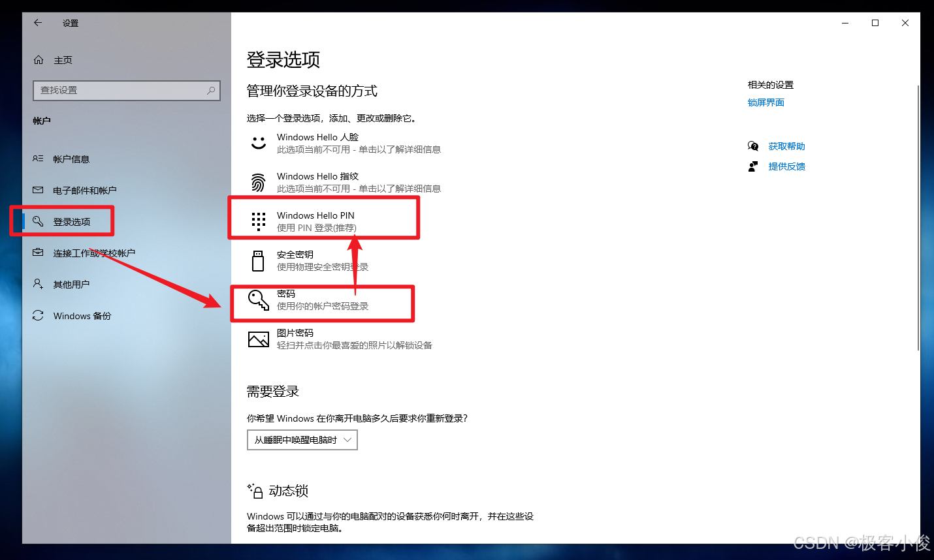Click the back arrow in Settings header
934x560 pixels.
[38, 23]
